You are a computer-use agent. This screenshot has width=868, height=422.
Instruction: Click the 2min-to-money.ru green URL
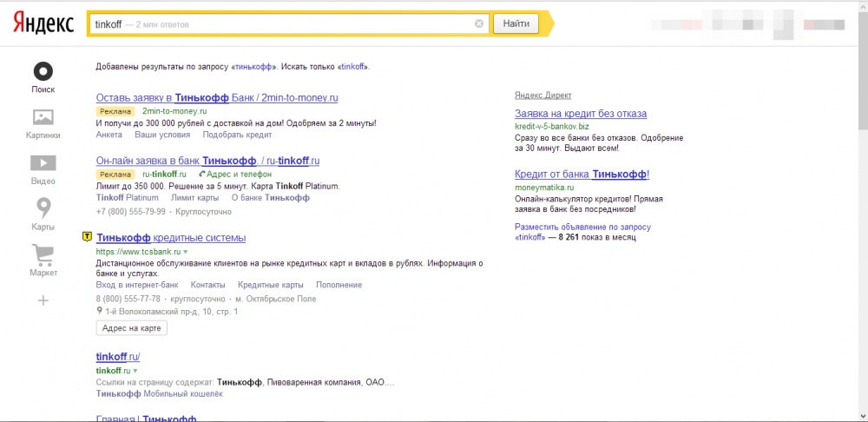[x=174, y=111]
